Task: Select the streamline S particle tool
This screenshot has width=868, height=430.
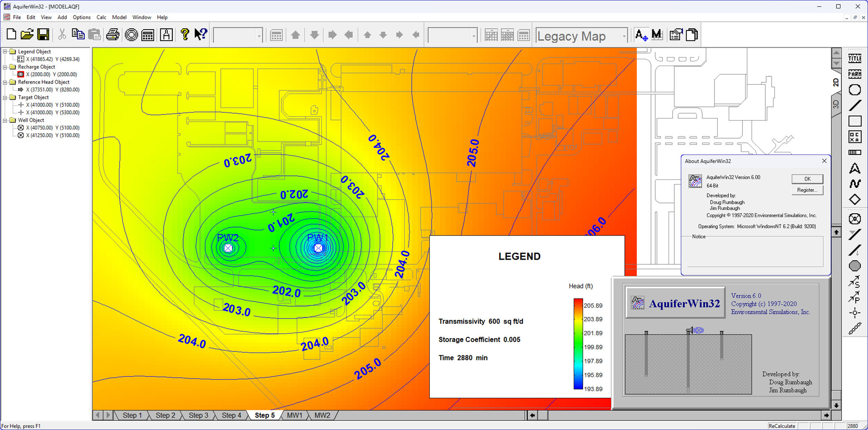Action: coord(855,282)
